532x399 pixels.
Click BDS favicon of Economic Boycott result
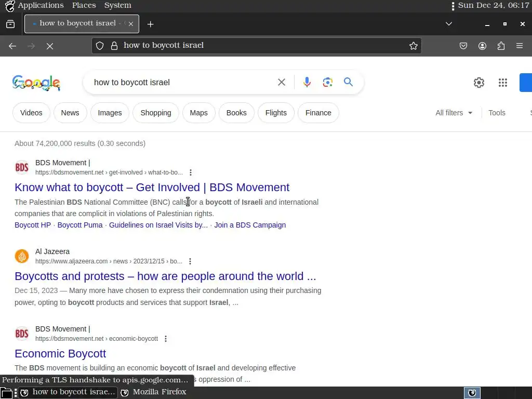click(22, 334)
